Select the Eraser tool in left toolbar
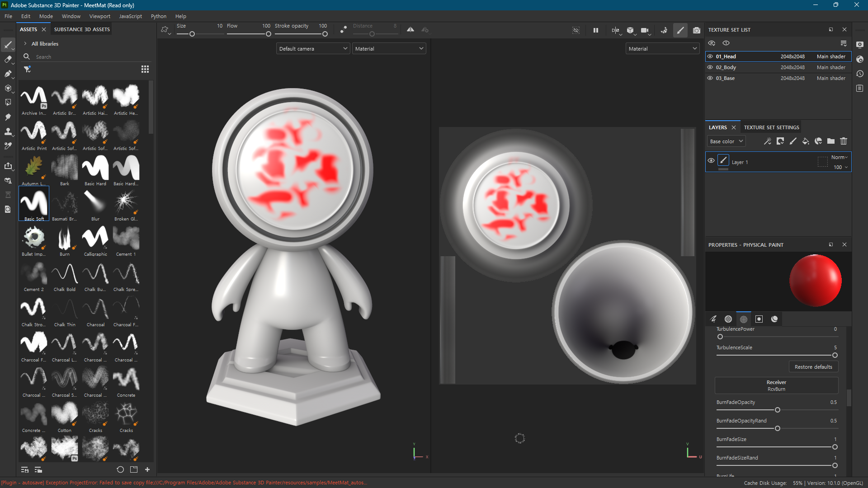 pyautogui.click(x=8, y=59)
